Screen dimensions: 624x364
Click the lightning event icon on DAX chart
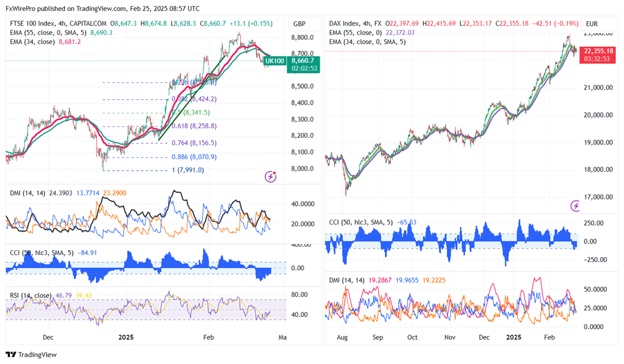[576, 205]
